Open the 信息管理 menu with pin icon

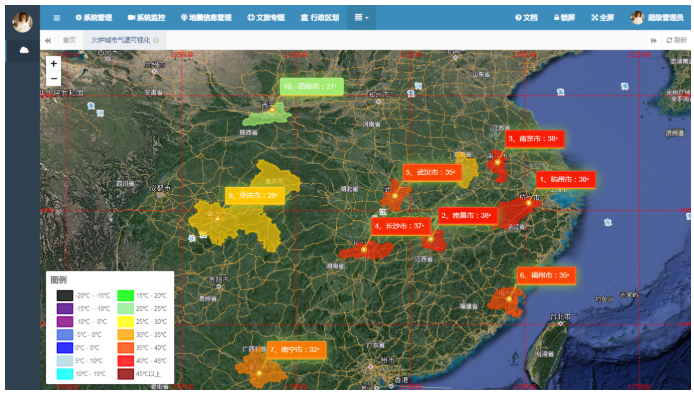tap(206, 18)
